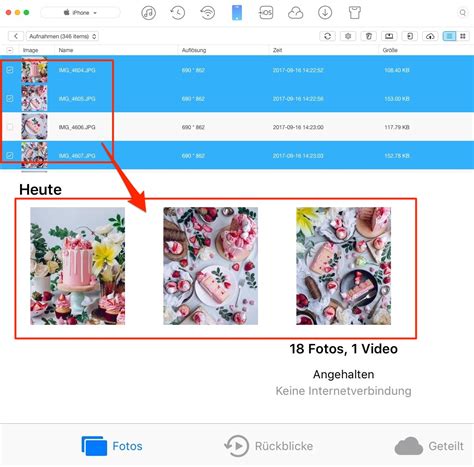Viewport: 474px width, 467px height.
Task: Open the iPhone device selector dropdown
Action: click(80, 13)
